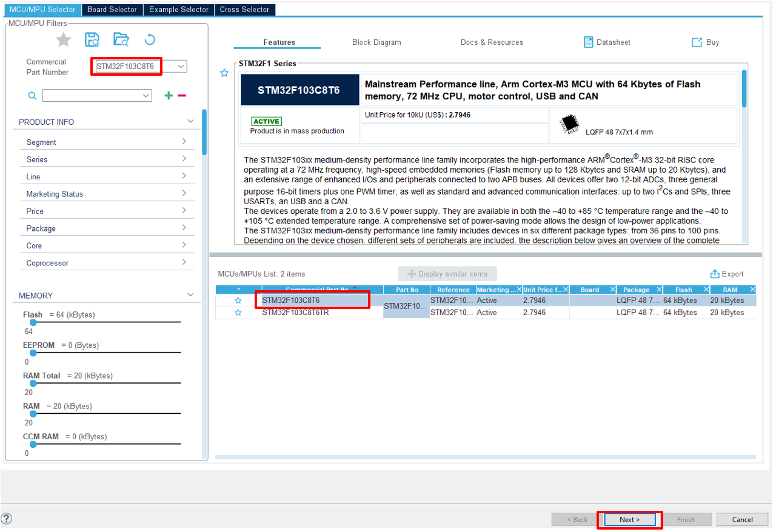This screenshot has height=532, width=776.
Task: Expand the Package filter section
Action: coord(184,228)
